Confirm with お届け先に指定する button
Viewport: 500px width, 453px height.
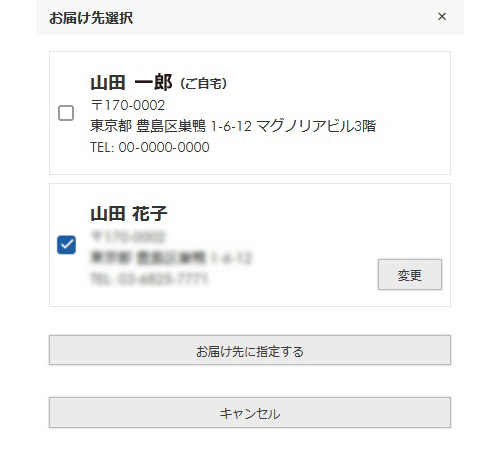click(x=250, y=350)
